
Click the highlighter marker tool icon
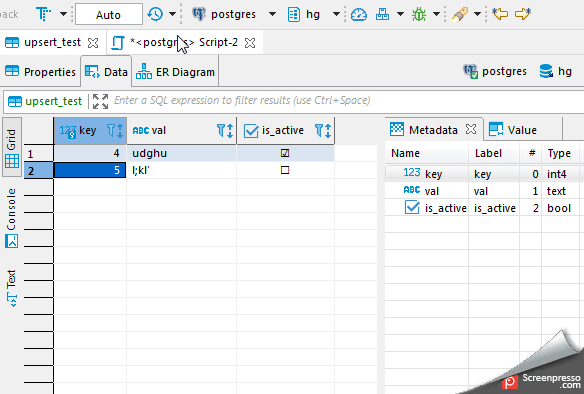point(460,15)
